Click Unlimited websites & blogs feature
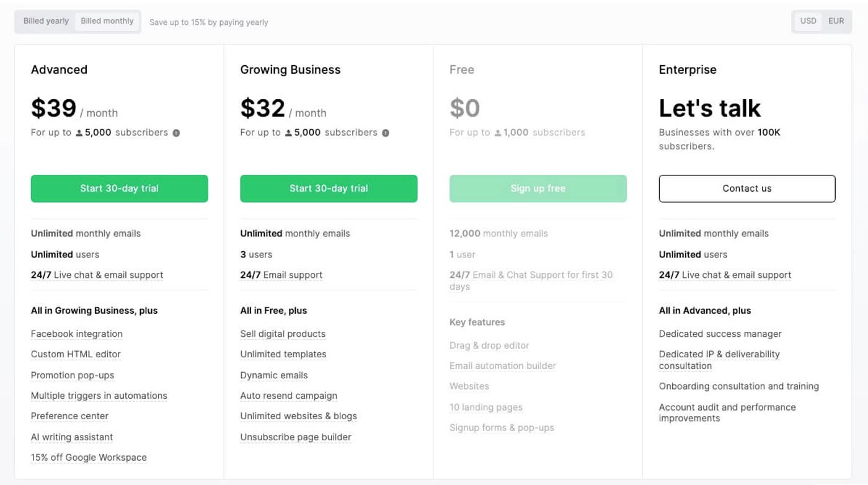The width and height of the screenshot is (868, 485). pos(299,416)
